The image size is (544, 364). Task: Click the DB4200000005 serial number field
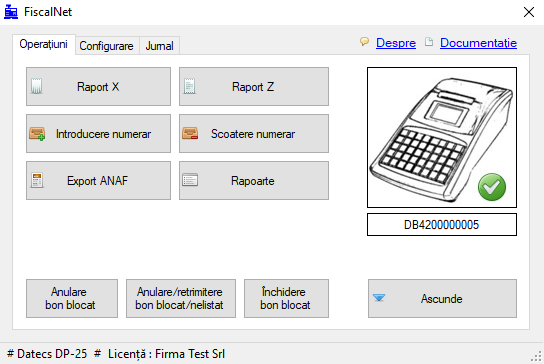[442, 225]
